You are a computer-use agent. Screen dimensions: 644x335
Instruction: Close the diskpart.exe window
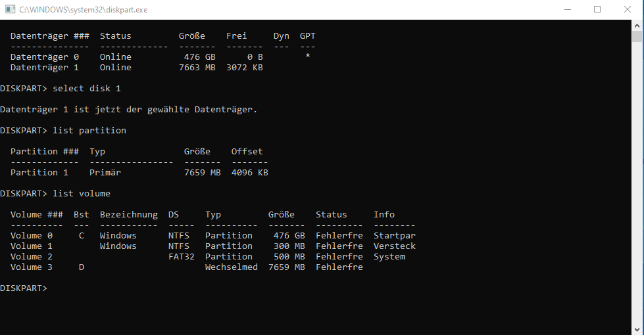tap(627, 9)
